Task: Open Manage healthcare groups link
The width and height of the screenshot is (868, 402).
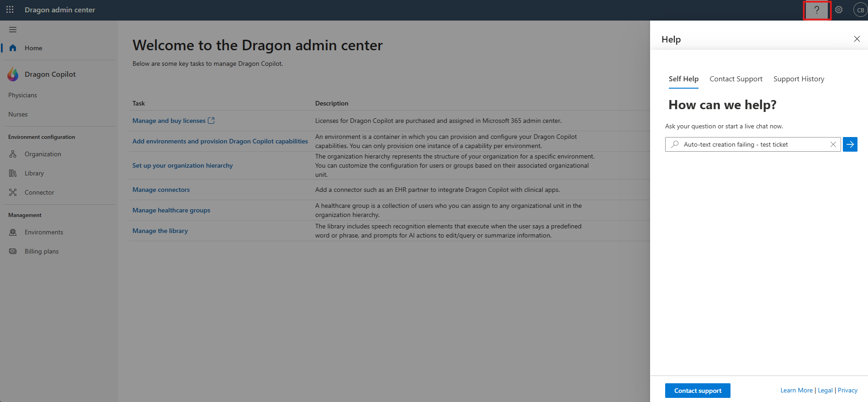Action: point(171,210)
